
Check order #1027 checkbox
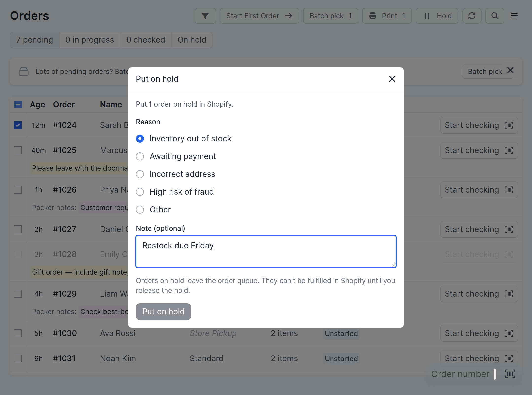[18, 229]
